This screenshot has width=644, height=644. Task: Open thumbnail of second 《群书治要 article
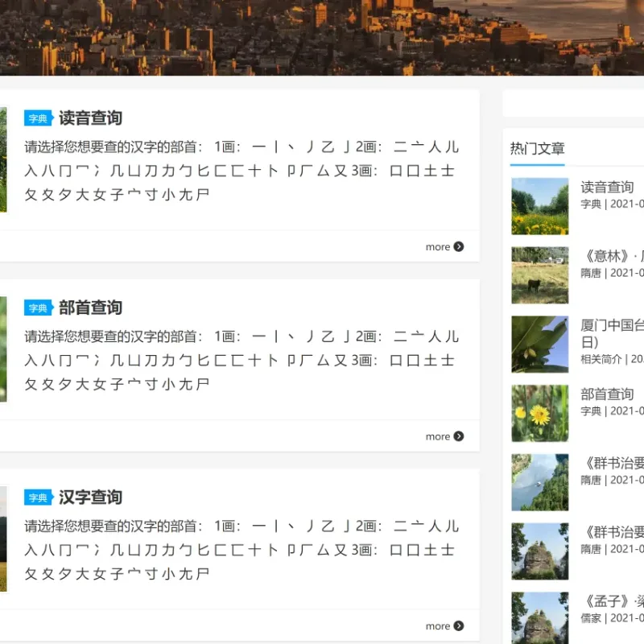point(539,551)
